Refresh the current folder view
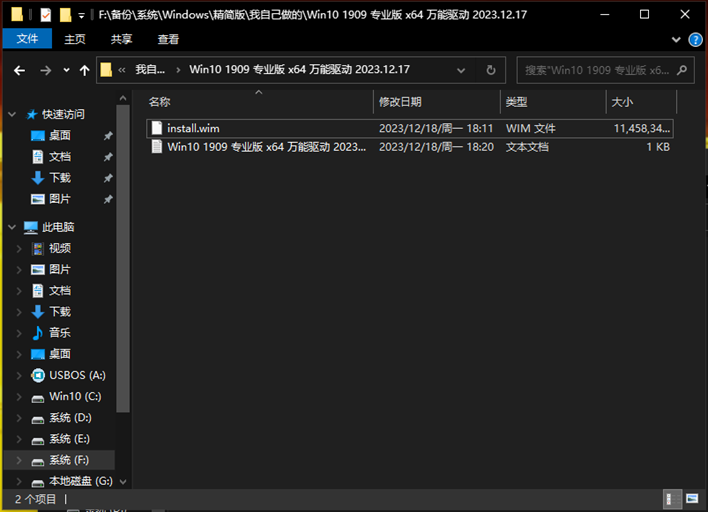The width and height of the screenshot is (708, 512). click(491, 71)
